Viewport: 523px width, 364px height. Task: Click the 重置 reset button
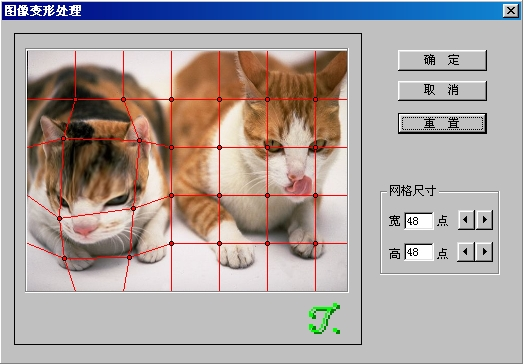coord(442,123)
